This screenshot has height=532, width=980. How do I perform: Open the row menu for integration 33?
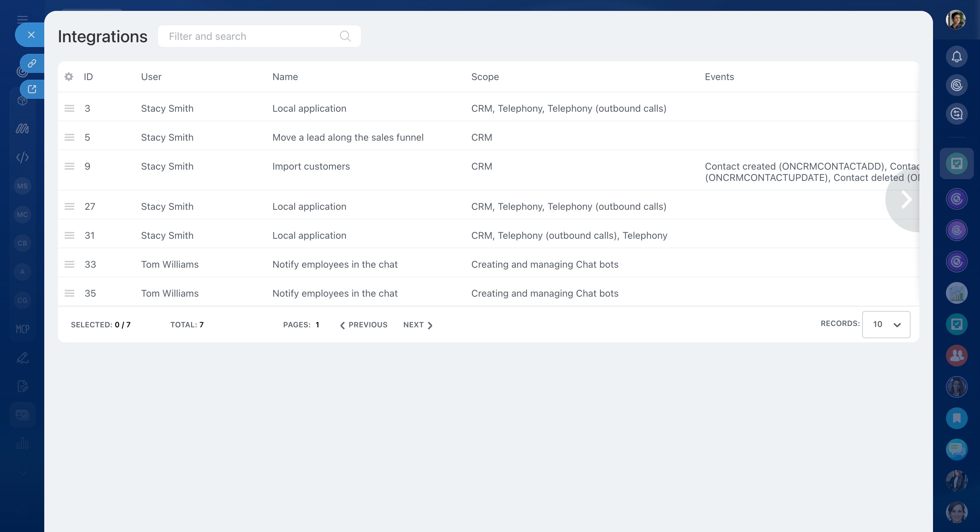pos(69,265)
